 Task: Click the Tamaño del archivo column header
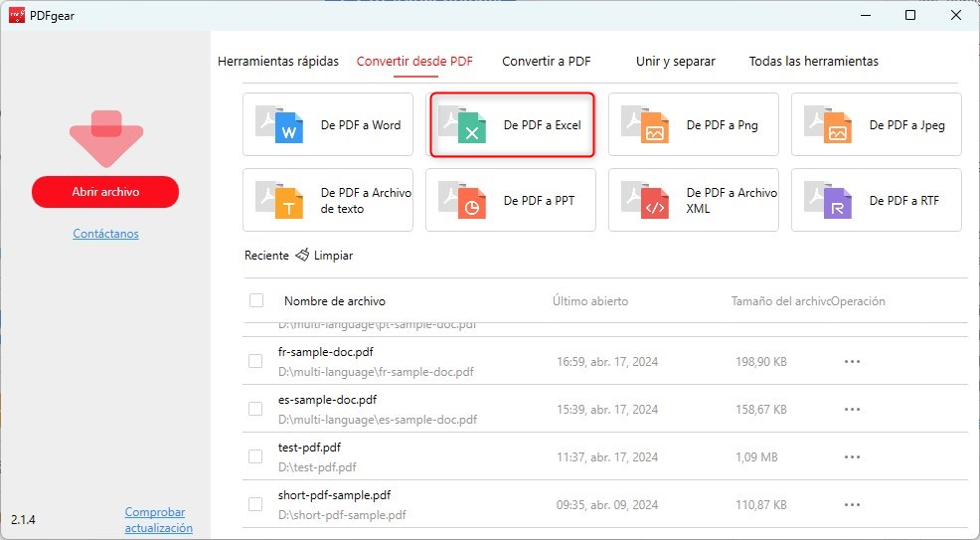(780, 301)
